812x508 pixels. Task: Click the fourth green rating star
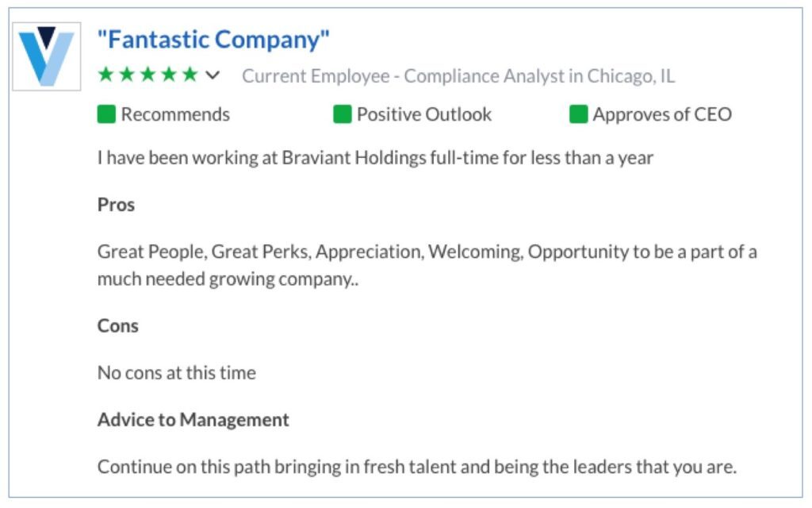168,75
